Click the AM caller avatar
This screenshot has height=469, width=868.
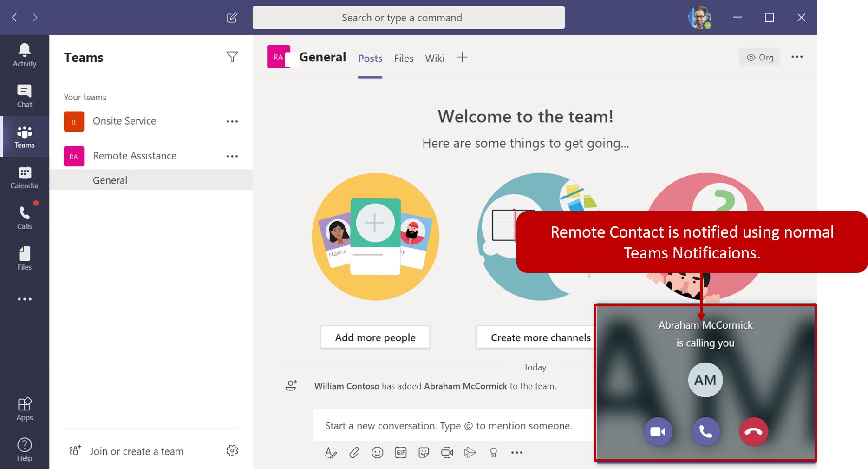pos(705,380)
